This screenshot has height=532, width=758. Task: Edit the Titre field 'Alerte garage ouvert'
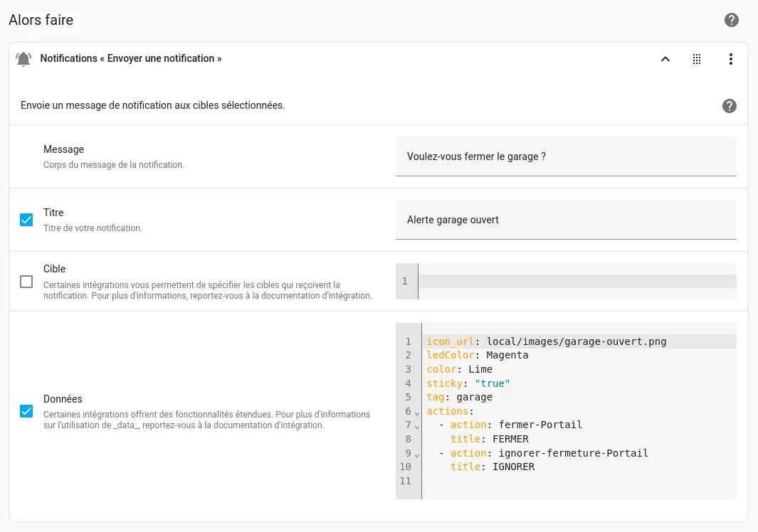point(566,220)
